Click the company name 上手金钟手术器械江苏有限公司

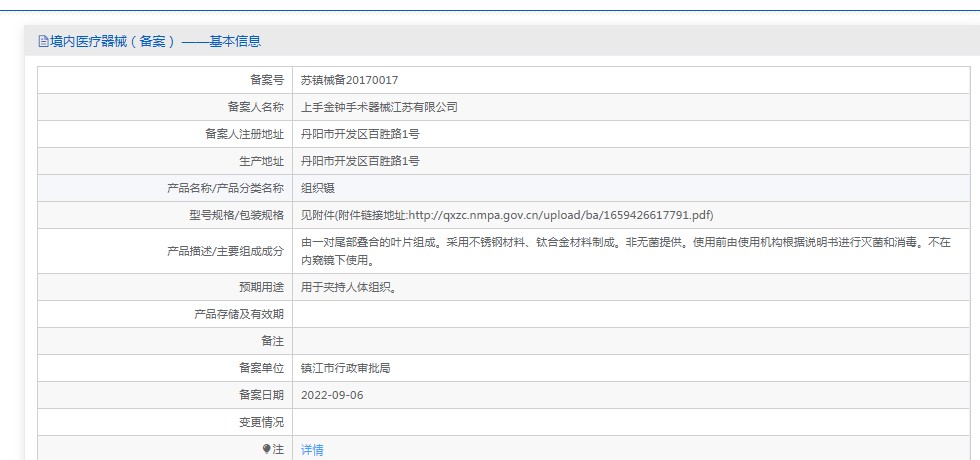tap(379, 107)
